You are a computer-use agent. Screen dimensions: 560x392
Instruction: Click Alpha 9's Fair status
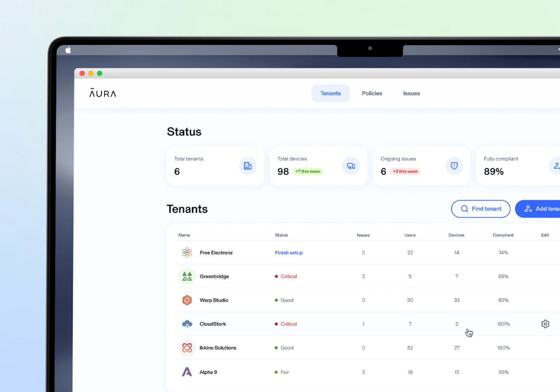tap(282, 372)
